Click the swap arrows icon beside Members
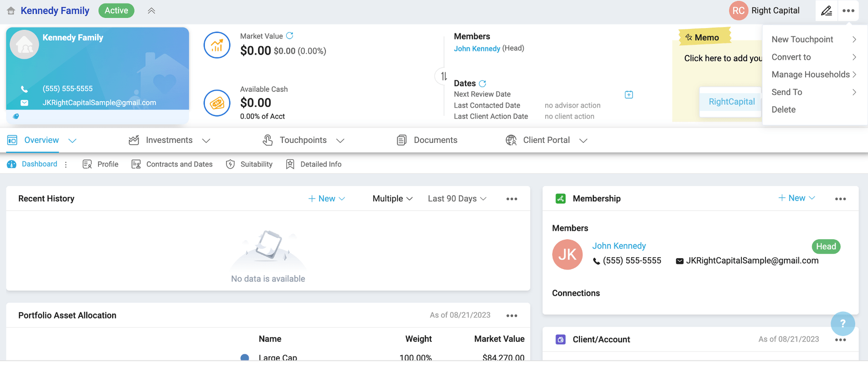868x365 pixels. pos(444,76)
